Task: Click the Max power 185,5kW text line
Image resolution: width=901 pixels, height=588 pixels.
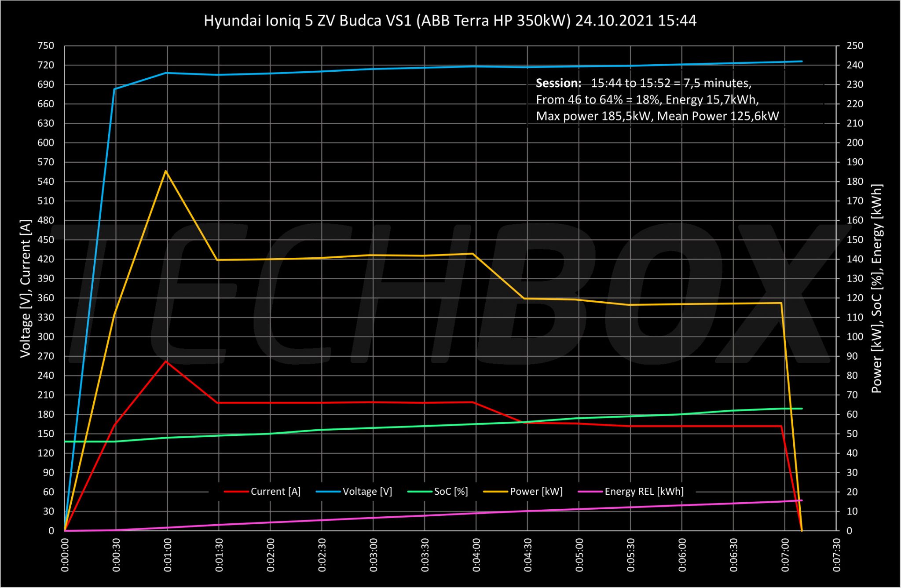Action: coord(657,116)
